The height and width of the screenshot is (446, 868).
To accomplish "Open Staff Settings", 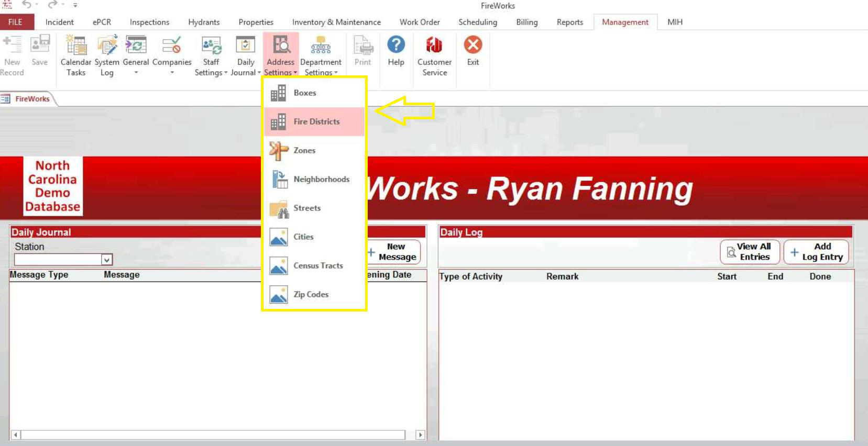I will [211, 55].
